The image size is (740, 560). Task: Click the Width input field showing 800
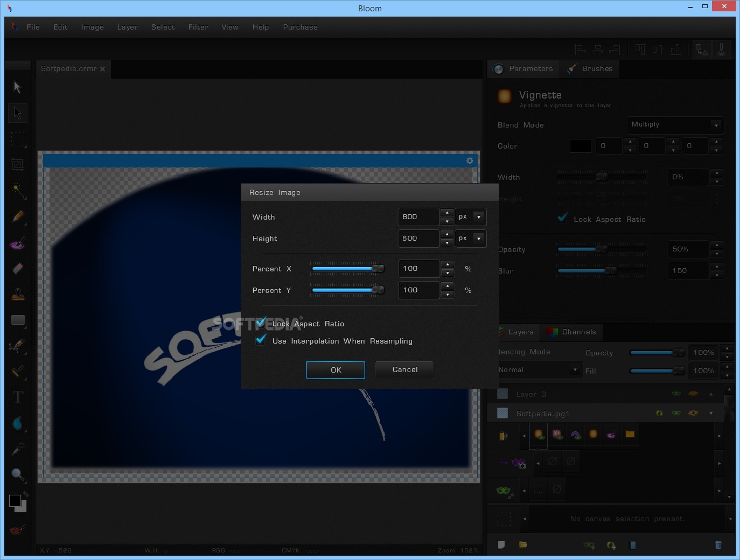point(418,216)
